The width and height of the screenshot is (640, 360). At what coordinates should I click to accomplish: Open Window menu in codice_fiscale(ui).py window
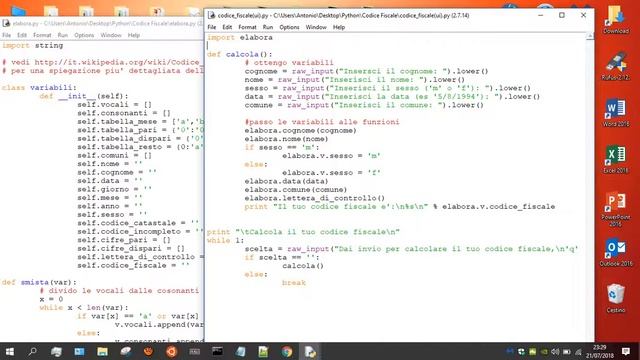(x=316, y=27)
